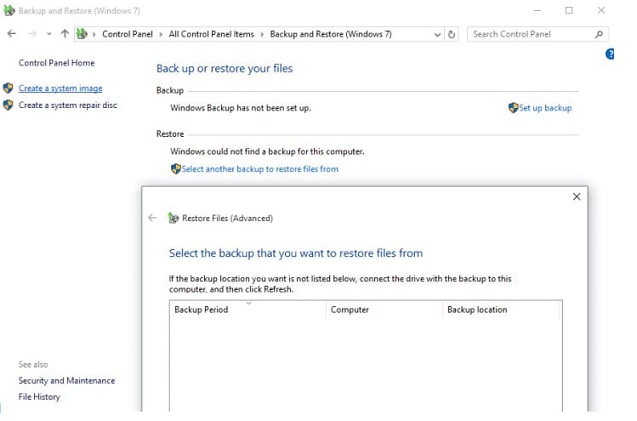Click the Restore Files (Advanced) title icon
Viewport: 637px width, 421px height.
point(173,218)
